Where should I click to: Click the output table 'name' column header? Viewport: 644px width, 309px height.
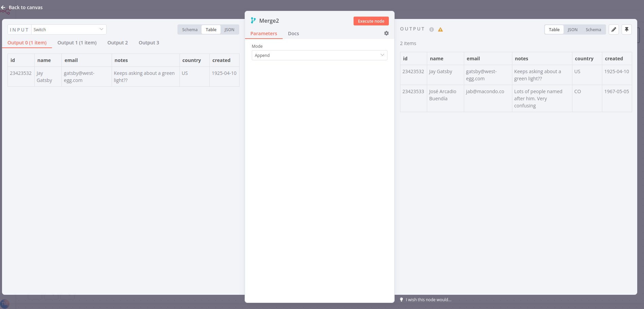click(446, 59)
